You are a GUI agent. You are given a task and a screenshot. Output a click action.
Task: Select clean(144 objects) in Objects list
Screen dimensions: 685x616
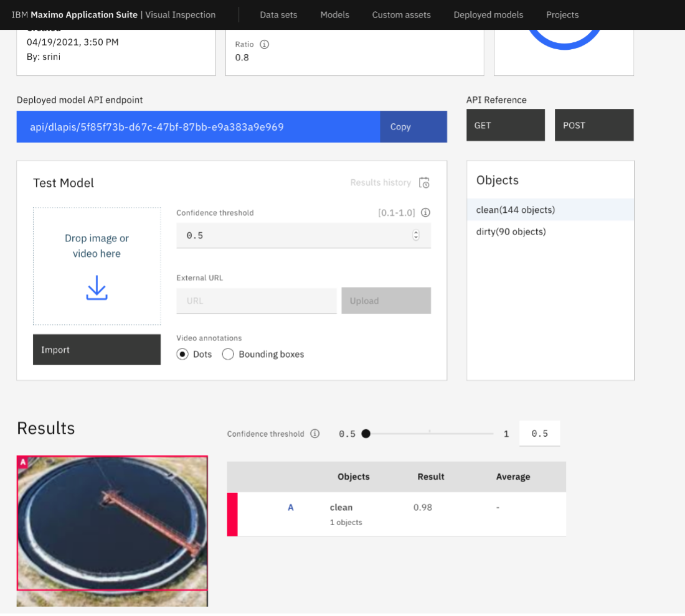point(550,210)
